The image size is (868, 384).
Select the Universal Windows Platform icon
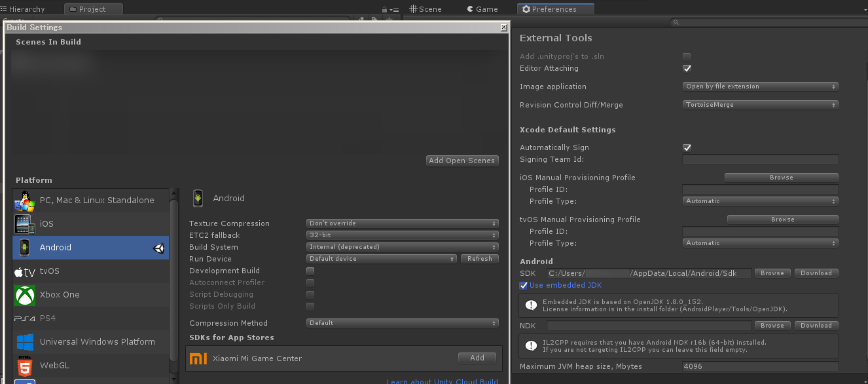[24, 341]
